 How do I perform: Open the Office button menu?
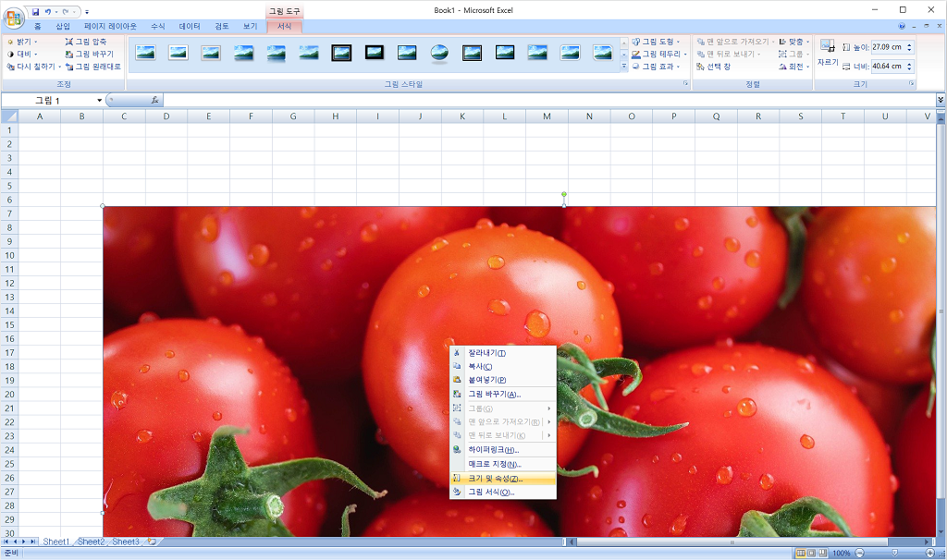tap(13, 18)
